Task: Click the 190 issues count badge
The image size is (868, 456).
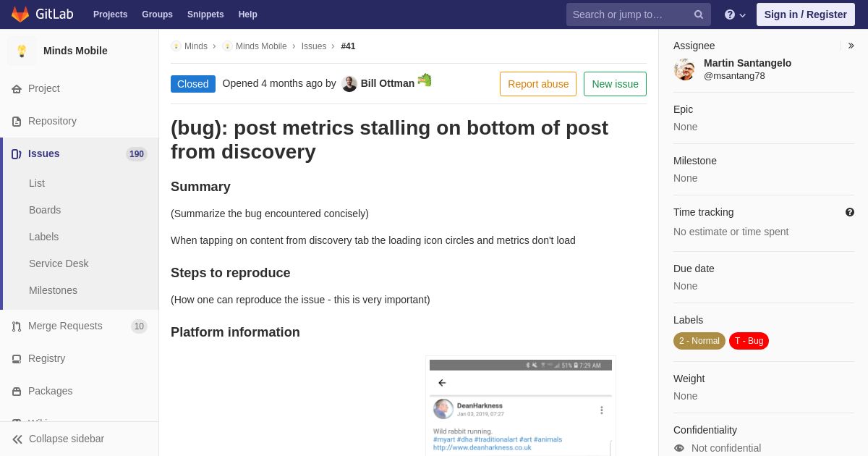Action: pos(137,154)
